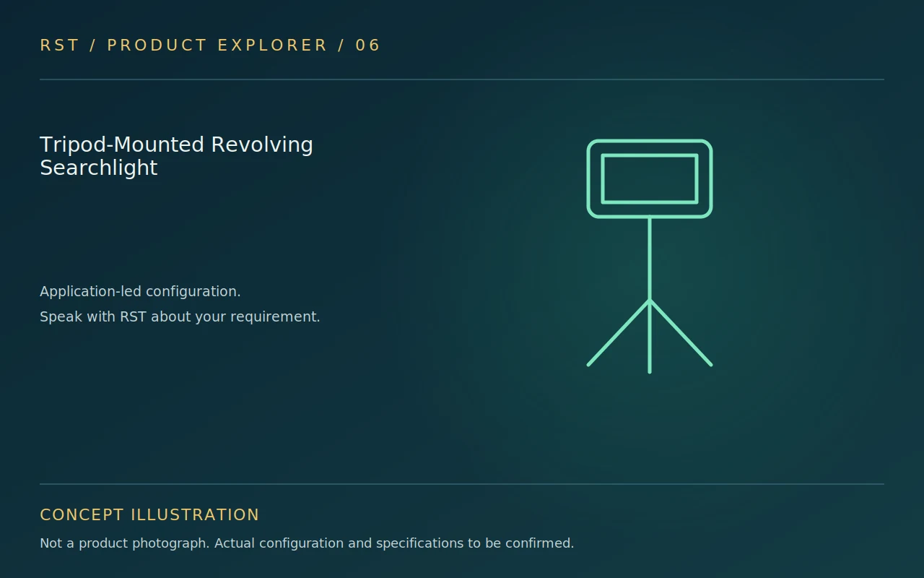Click the center leg of the tripod
This screenshot has height=578, width=924.
pos(650,337)
